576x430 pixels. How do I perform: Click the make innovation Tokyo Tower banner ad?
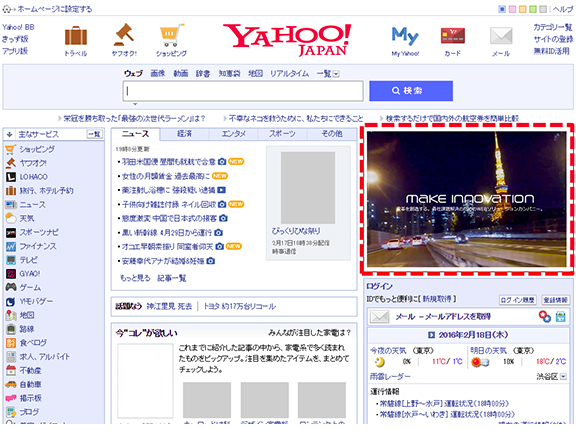[467, 199]
